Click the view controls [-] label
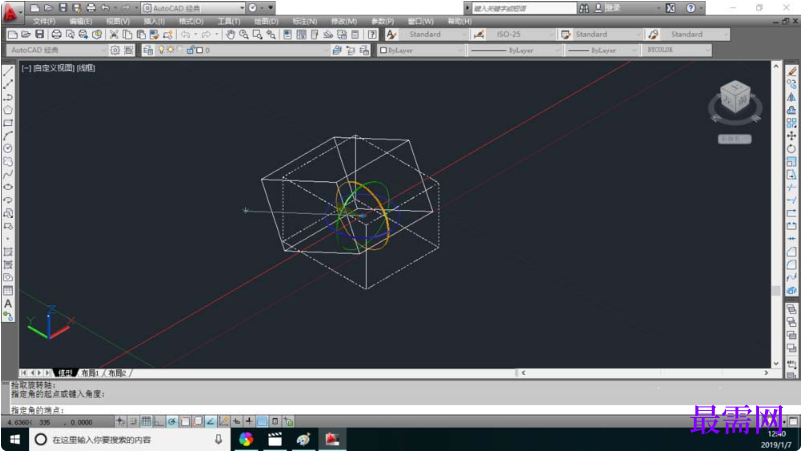802x451 pixels. tap(26, 68)
